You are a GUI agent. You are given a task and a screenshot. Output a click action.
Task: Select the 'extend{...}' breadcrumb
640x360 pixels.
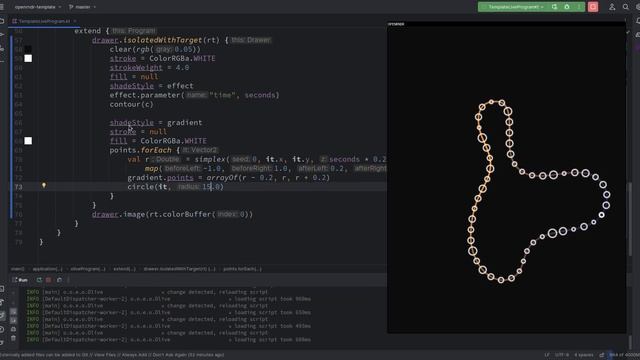[124, 269]
